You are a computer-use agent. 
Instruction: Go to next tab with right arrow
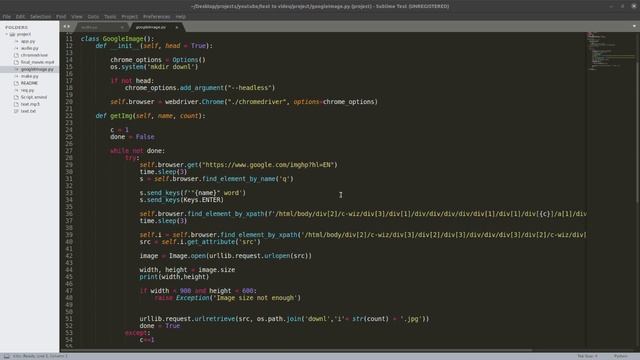(69, 27)
